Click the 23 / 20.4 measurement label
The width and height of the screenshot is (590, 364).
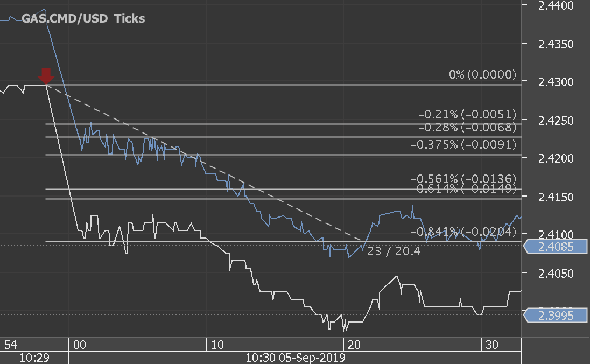[393, 251]
